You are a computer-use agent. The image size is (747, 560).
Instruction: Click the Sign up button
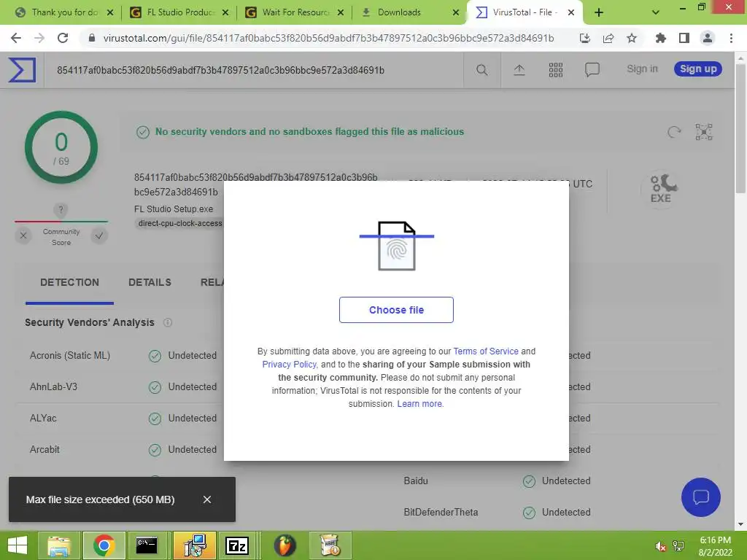698,69
